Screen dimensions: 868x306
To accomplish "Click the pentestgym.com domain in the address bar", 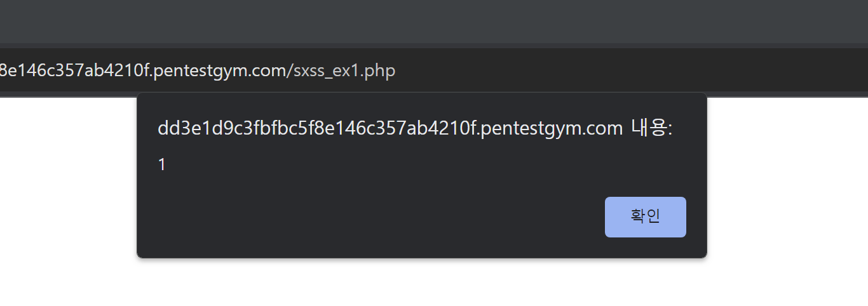I will click(217, 70).
